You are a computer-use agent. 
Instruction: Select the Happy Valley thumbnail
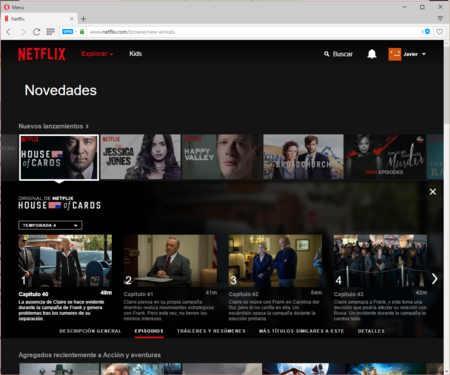222,157
